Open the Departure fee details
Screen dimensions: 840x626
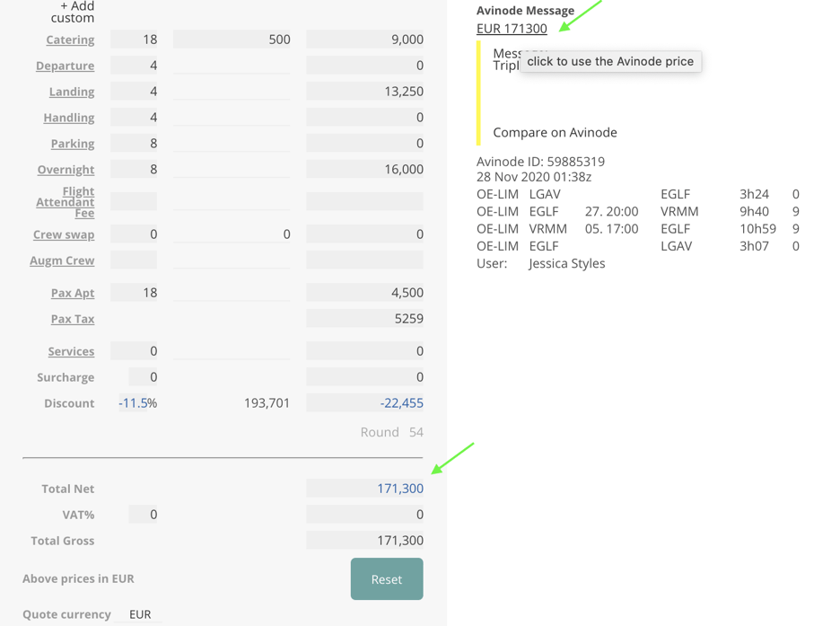coord(65,66)
